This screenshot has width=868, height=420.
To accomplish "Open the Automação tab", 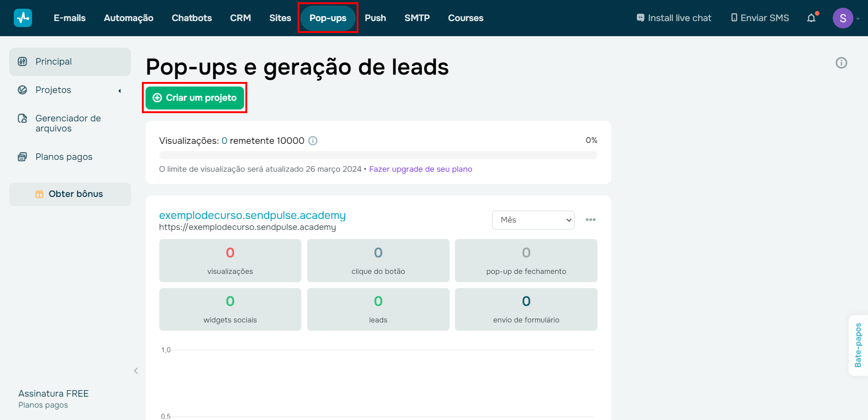I will 129,18.
